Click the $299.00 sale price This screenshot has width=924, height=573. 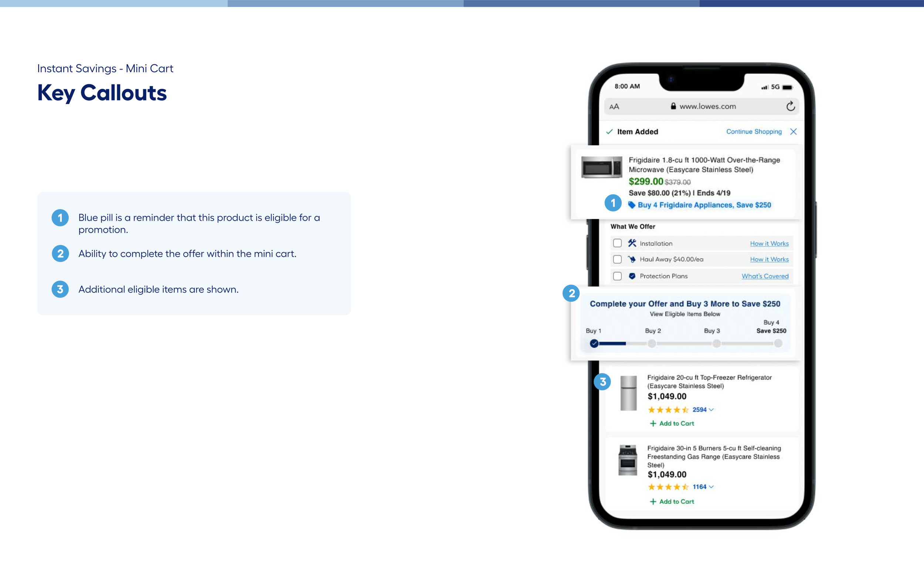coord(646,182)
